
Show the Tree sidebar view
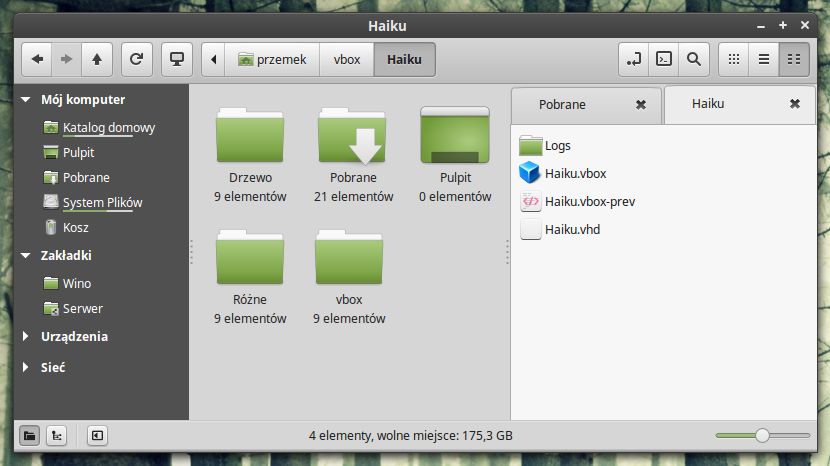57,436
